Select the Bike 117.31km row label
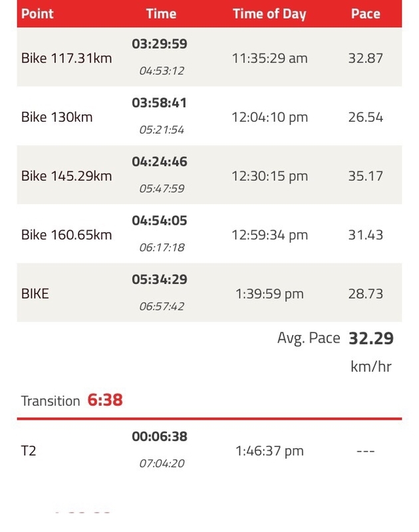This screenshot has height=532, width=419. point(67,58)
